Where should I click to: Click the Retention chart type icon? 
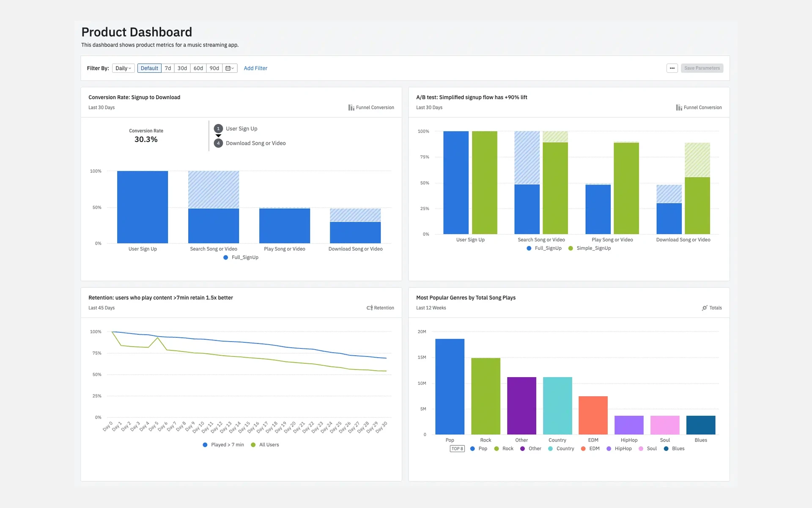(x=369, y=308)
